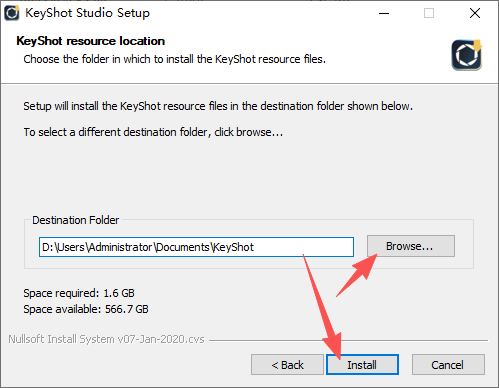499x388 pixels.
Task: Click the red arrow pointing to Browse
Action: click(x=357, y=275)
